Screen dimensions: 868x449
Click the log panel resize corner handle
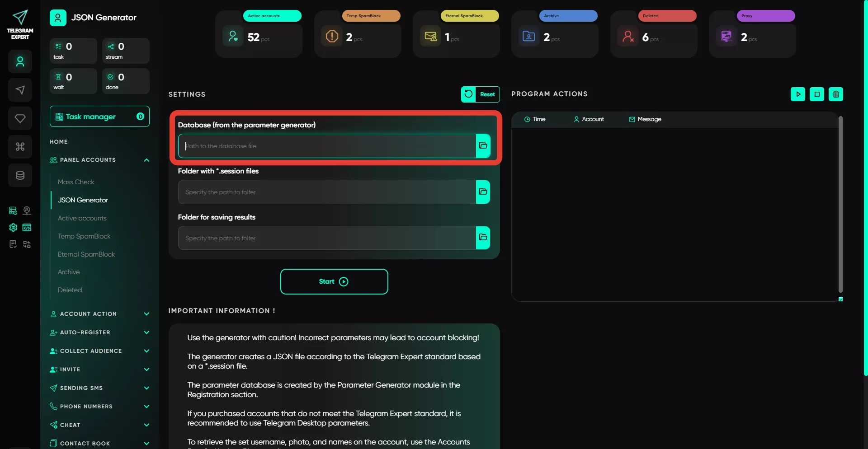click(x=840, y=299)
